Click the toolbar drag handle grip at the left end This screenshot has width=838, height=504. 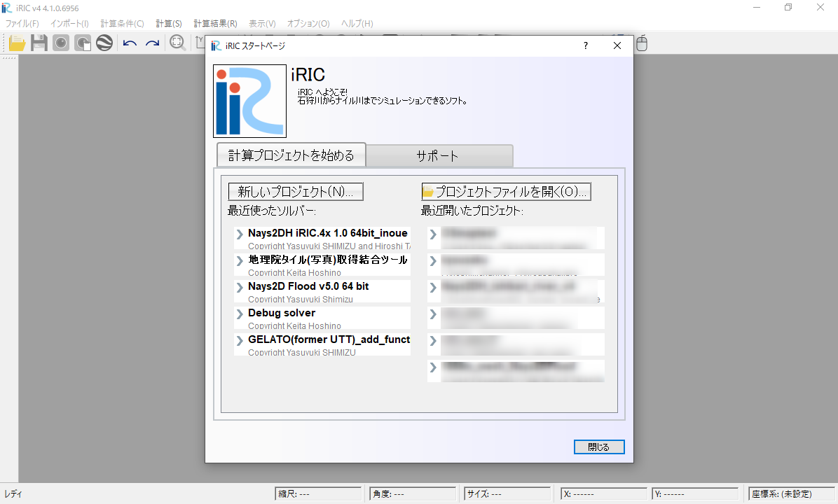click(x=5, y=43)
